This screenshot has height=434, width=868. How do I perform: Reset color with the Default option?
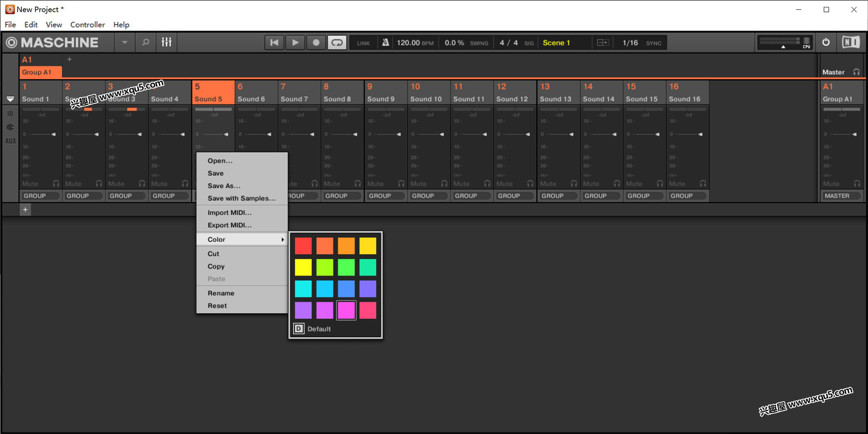click(x=312, y=329)
